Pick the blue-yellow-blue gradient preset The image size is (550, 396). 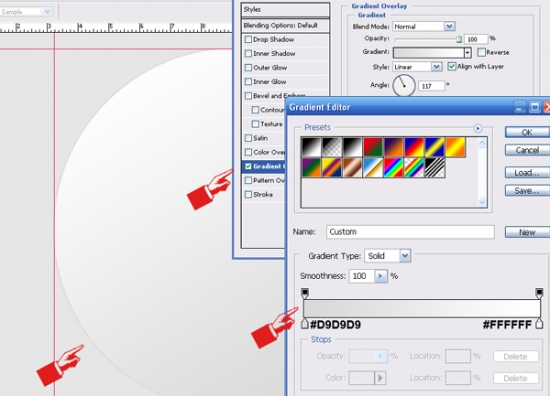[435, 147]
